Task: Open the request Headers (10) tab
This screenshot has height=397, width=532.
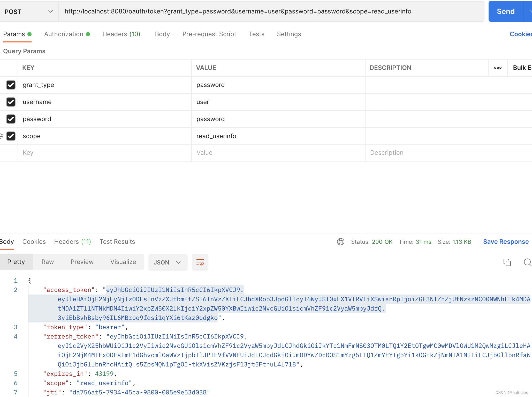Action: click(x=121, y=34)
